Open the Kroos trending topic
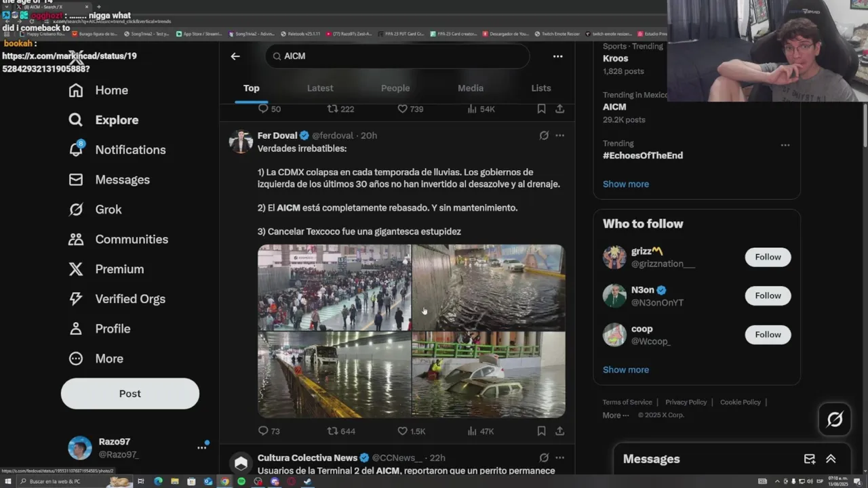868x488 pixels. (x=615, y=58)
